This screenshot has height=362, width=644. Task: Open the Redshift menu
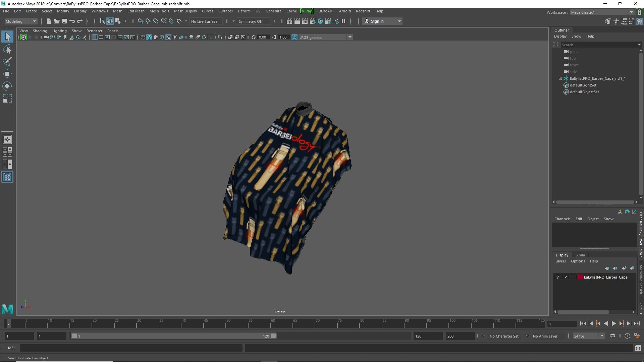(x=363, y=11)
